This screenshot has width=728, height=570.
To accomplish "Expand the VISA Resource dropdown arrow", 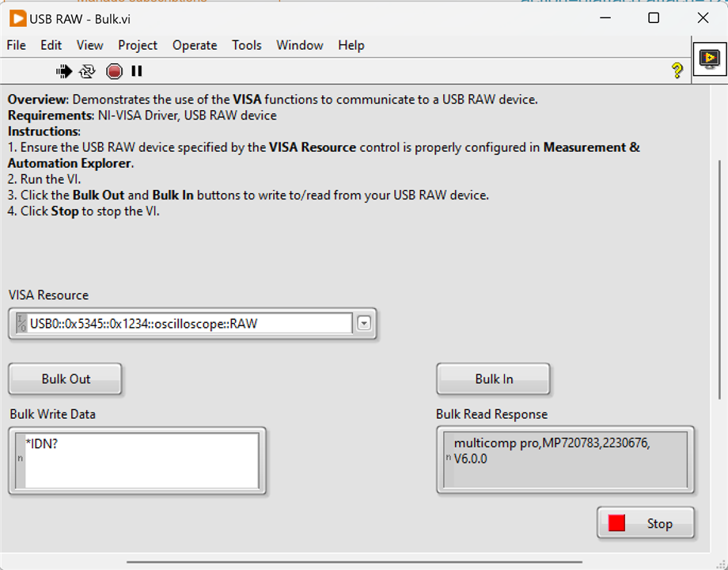I will pyautogui.click(x=364, y=323).
